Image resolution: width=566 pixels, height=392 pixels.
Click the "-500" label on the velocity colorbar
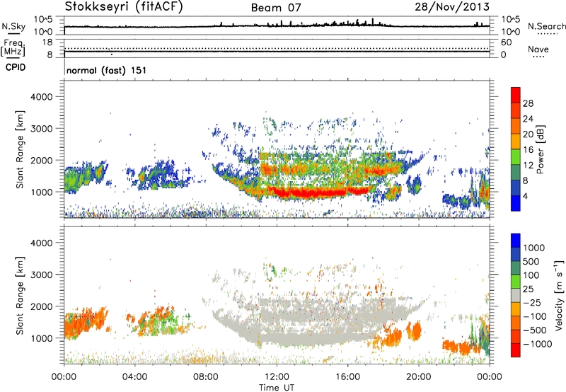pos(534,330)
